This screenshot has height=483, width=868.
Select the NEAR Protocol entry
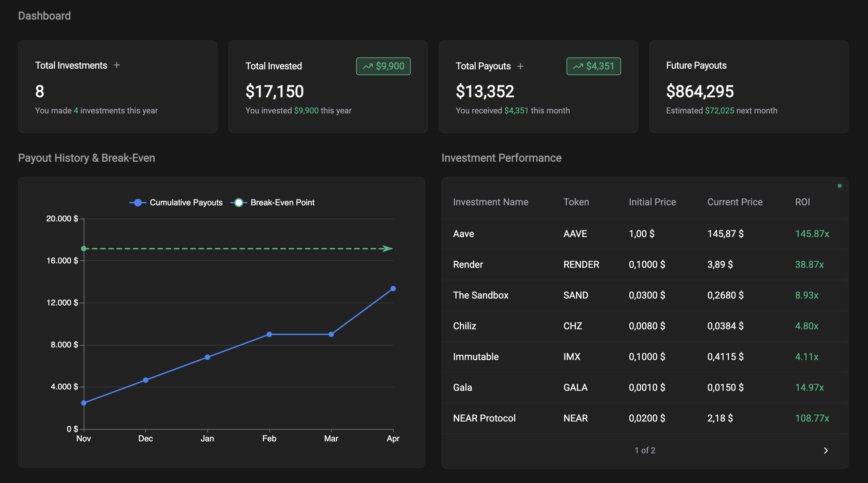click(x=484, y=418)
